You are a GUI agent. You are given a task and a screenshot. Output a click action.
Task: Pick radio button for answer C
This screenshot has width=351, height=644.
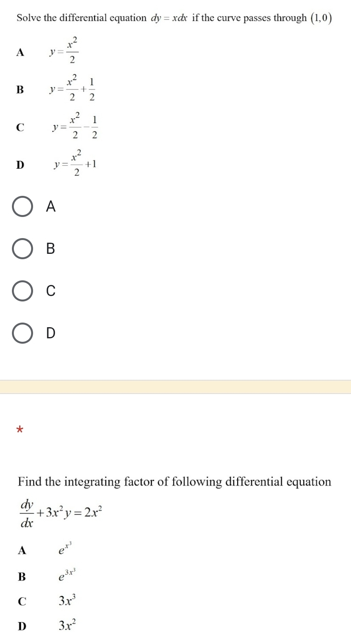22,291
